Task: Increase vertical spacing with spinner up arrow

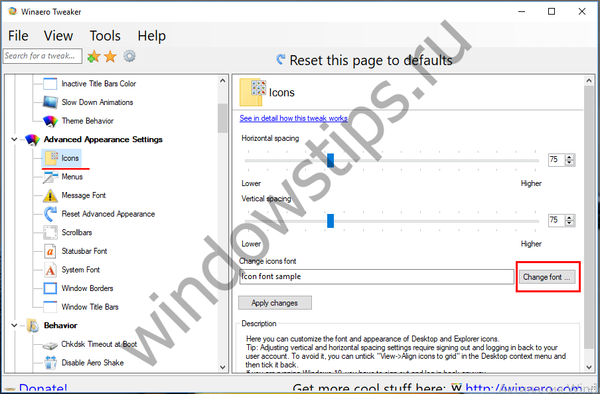Action: coord(570,217)
